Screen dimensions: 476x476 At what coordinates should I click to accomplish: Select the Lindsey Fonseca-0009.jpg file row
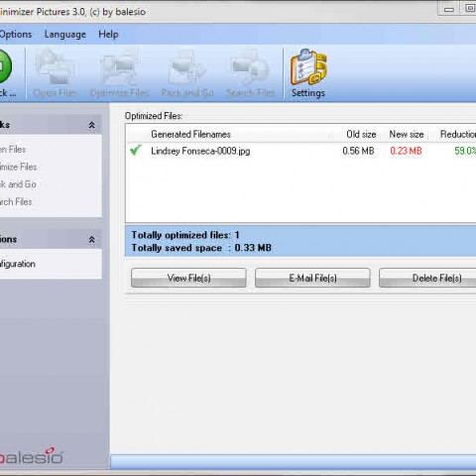[x=301, y=151]
